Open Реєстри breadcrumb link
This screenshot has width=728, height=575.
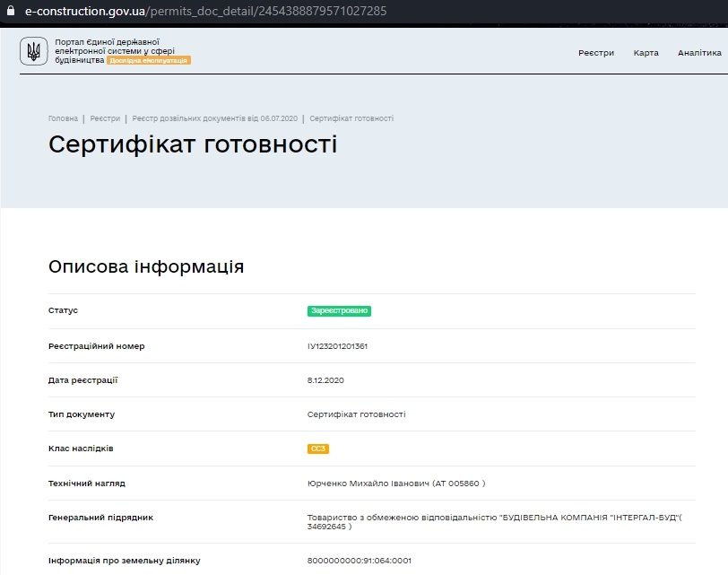[x=105, y=118]
